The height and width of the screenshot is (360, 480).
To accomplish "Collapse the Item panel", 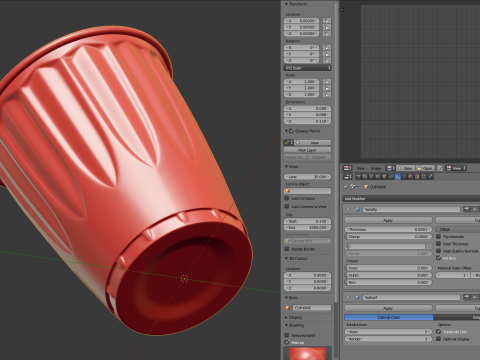I will click(x=286, y=297).
